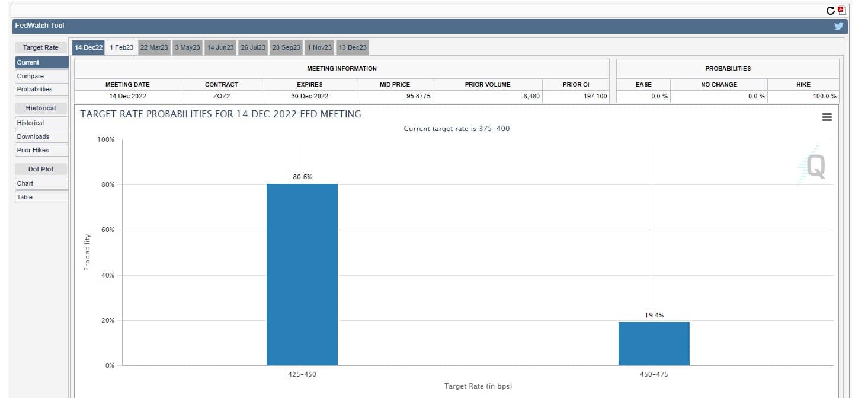Click the PDF export icon

841,10
